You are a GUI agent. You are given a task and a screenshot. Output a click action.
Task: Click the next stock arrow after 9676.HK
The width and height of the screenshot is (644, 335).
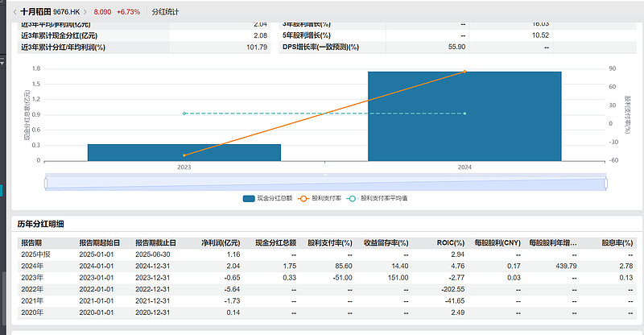click(85, 12)
